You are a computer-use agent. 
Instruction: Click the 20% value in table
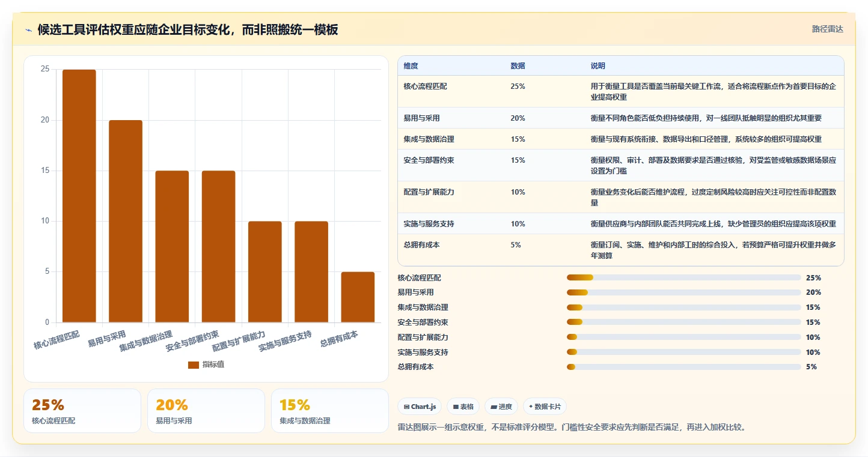pos(518,118)
